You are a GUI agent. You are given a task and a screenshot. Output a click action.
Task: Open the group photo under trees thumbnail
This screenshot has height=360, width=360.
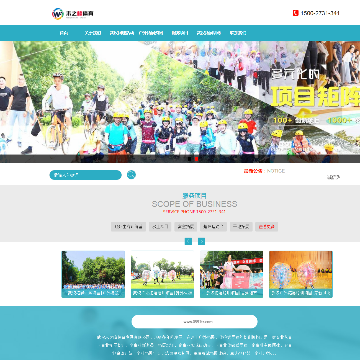(x=93, y=274)
